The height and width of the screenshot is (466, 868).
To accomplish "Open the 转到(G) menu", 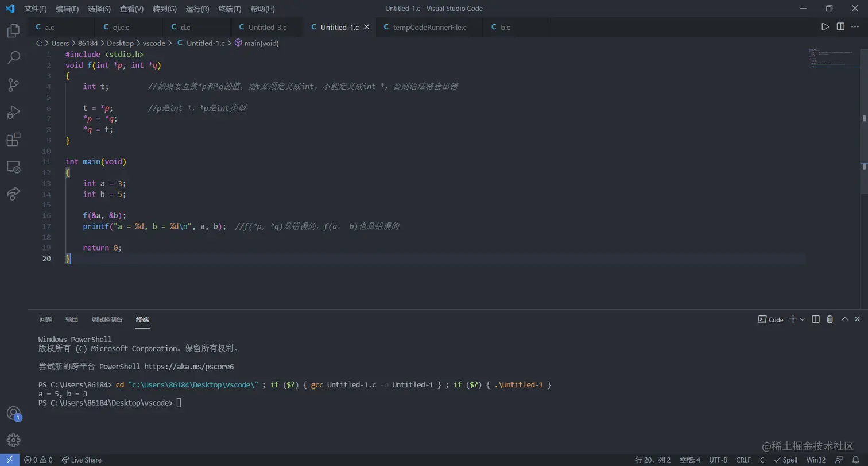I will coord(165,9).
